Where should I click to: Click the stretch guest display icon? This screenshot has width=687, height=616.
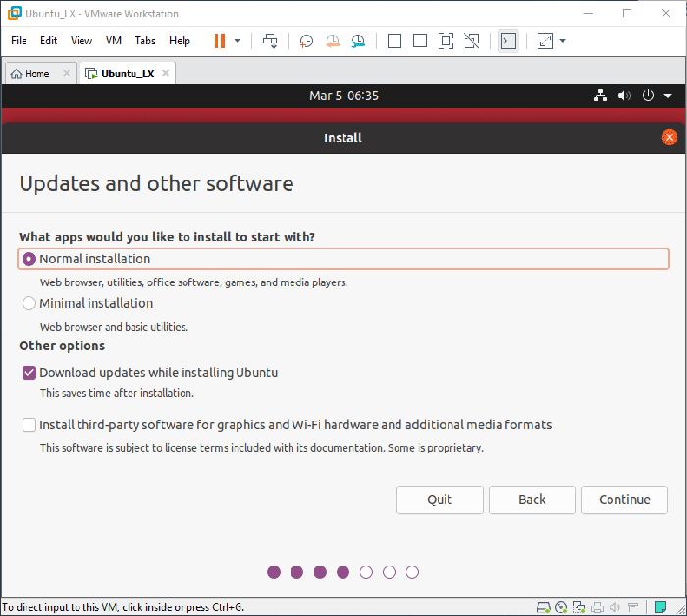(545, 41)
